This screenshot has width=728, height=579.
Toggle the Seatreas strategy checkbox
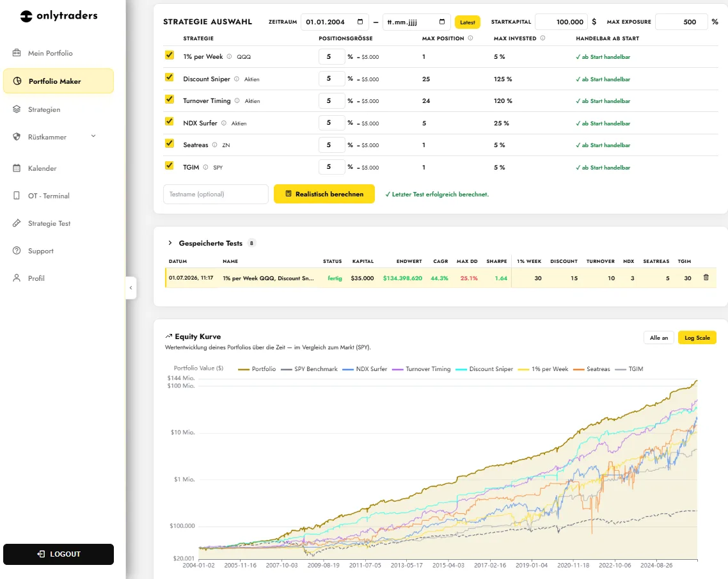click(x=170, y=143)
